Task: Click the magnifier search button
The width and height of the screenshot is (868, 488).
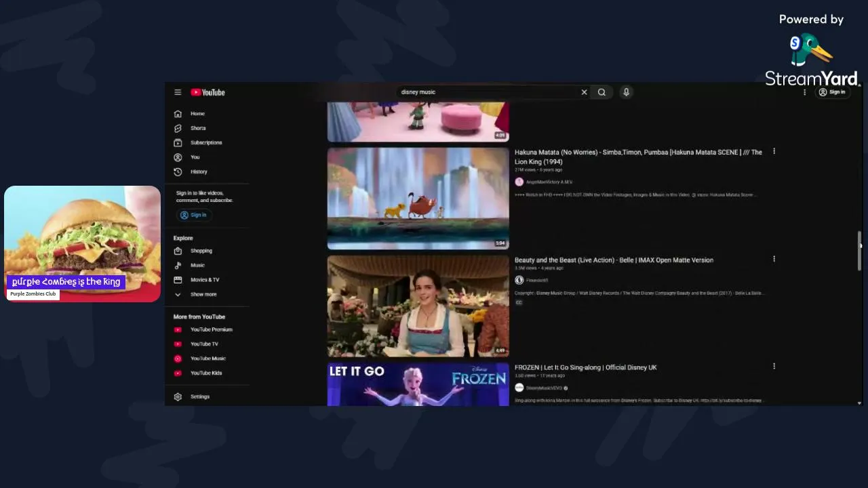Action: click(x=601, y=92)
